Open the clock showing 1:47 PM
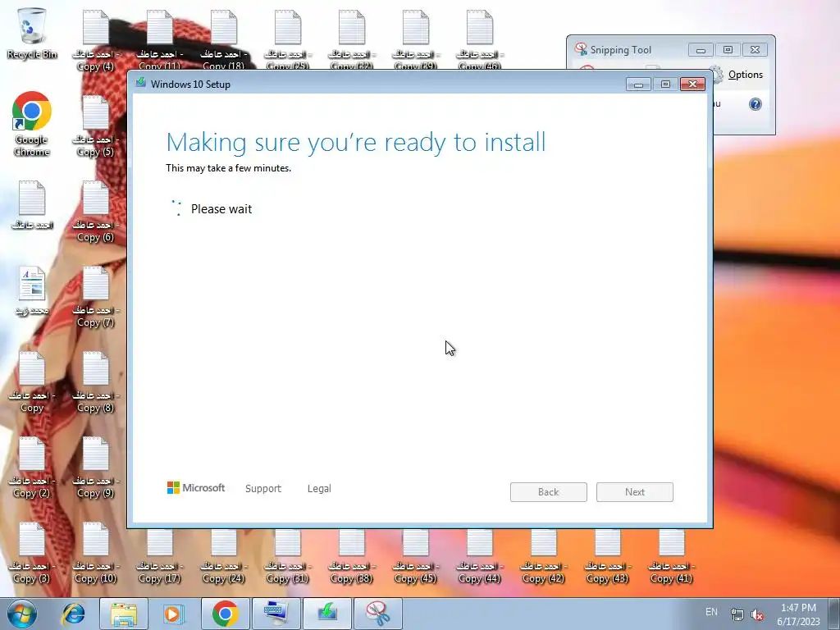 pyautogui.click(x=799, y=614)
